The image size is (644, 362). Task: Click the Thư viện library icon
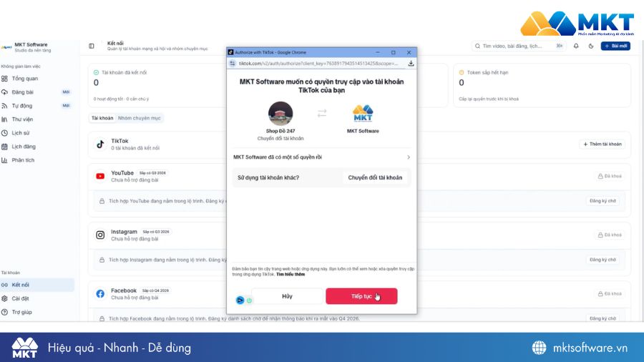[4, 119]
